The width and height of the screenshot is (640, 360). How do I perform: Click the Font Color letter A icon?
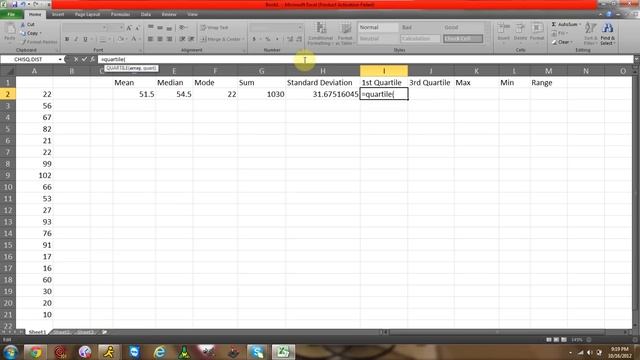pyautogui.click(x=133, y=39)
